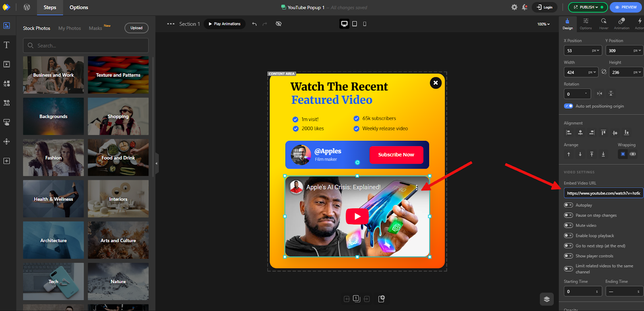
Task: Close the popup with X button
Action: point(436,83)
